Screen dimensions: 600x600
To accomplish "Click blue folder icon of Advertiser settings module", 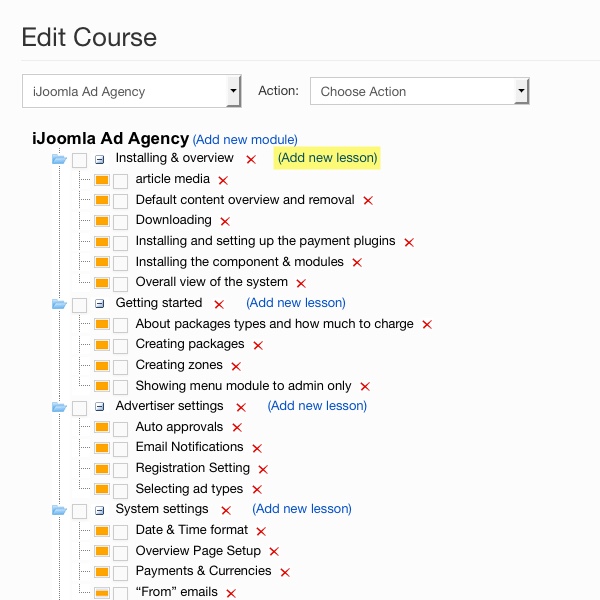I will click(59, 407).
